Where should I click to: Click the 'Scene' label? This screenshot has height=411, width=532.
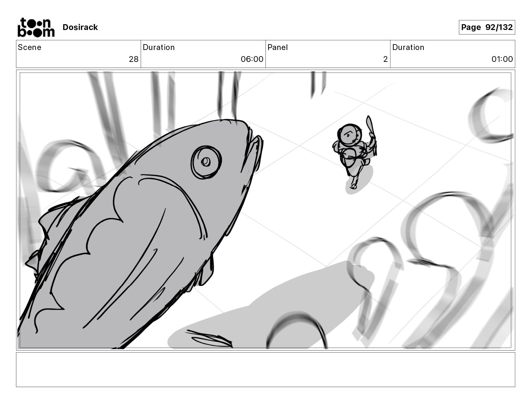coord(30,47)
